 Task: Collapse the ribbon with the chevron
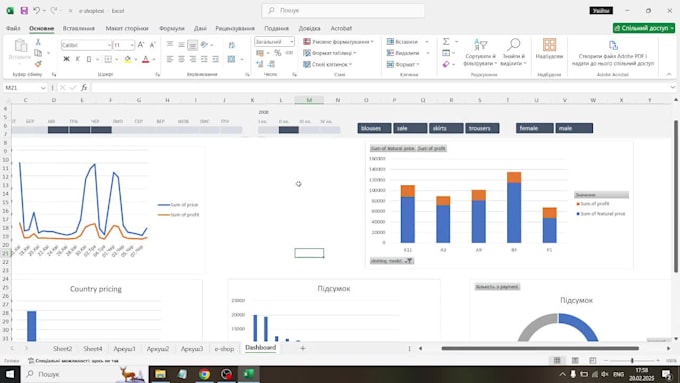[669, 75]
